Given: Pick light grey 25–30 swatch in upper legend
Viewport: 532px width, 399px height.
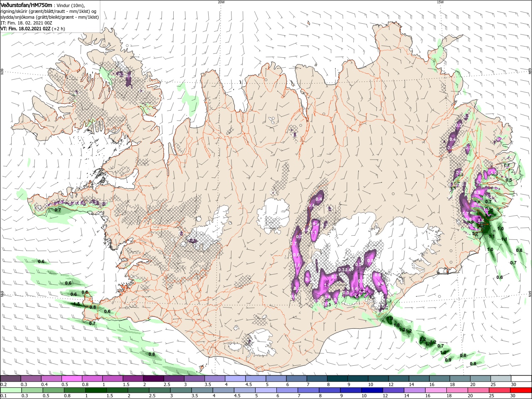Looking at the screenshot, I should coord(500,378).
